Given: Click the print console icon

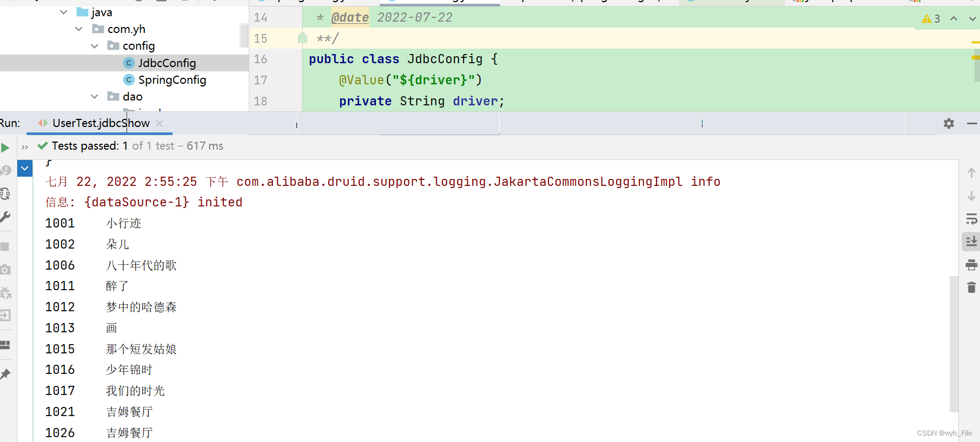Looking at the screenshot, I should (x=971, y=265).
